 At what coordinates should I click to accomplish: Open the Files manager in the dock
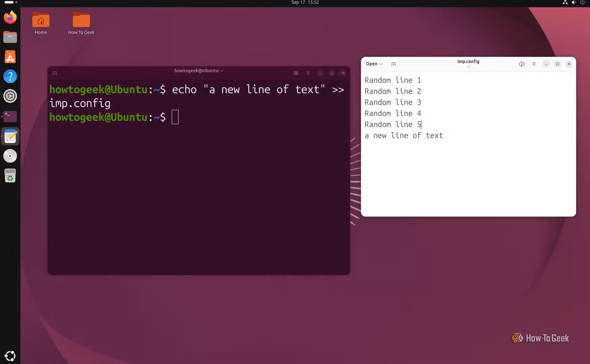coord(10,37)
